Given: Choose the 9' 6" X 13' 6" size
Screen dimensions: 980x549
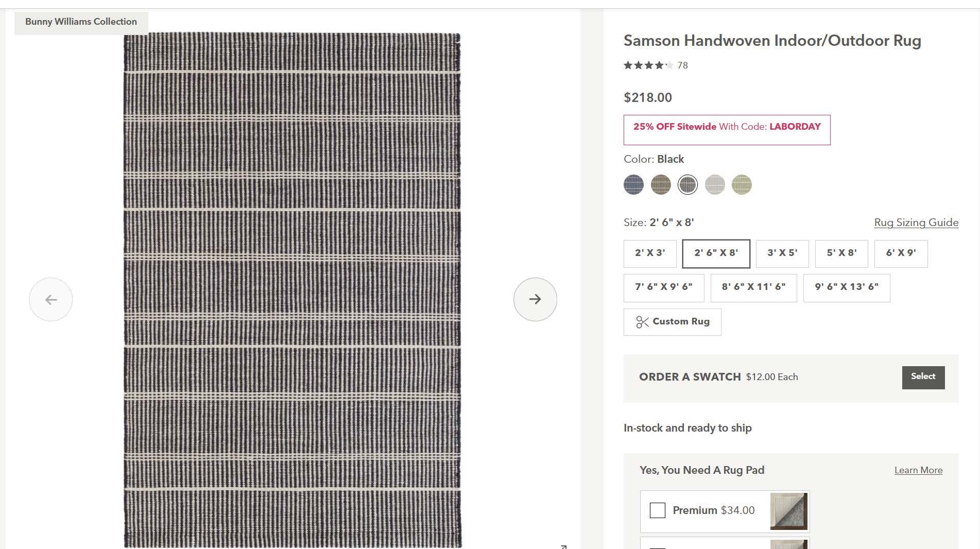Looking at the screenshot, I should tap(846, 287).
